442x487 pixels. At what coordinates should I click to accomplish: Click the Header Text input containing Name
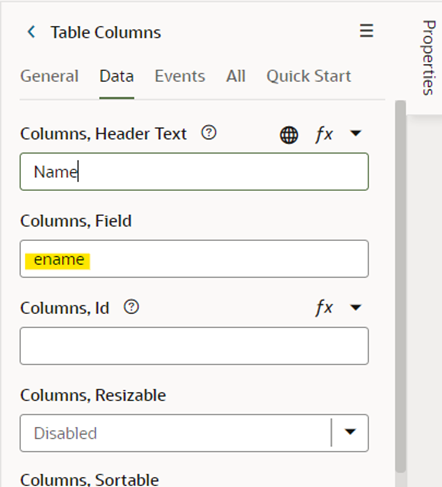coord(194,172)
